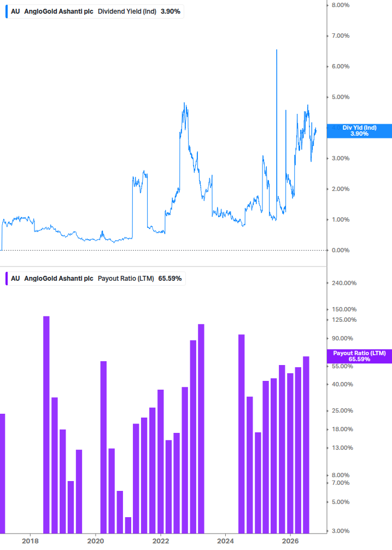Click the AU ticker in Dividend Yield legend
Image resolution: width=392 pixels, height=550 pixels.
tap(15, 11)
